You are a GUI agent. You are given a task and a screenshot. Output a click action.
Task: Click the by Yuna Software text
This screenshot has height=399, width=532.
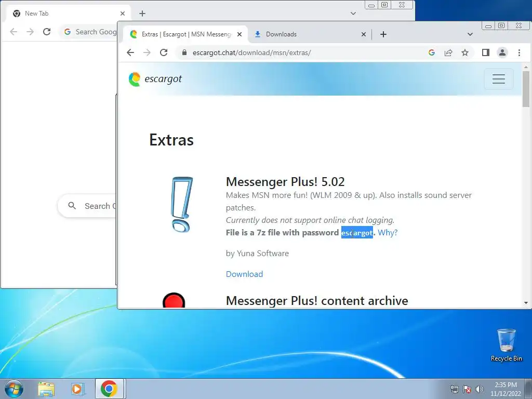257,254
